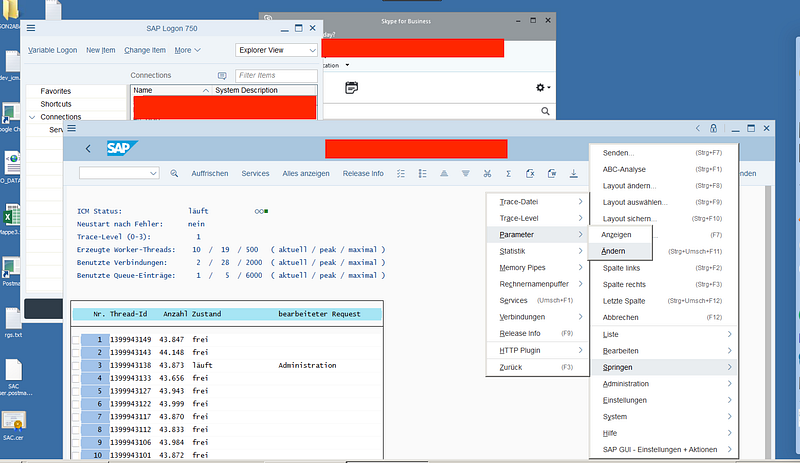The image size is (800, 463).
Task: Open hamburger menu in SAP Logon 750
Action: [31, 28]
